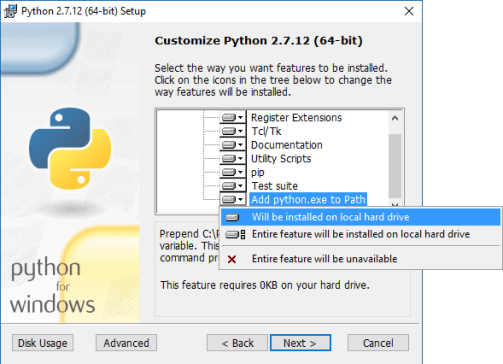Image resolution: width=503 pixels, height=364 pixels.
Task: Cancel the Python setup
Action: pyautogui.click(x=378, y=343)
